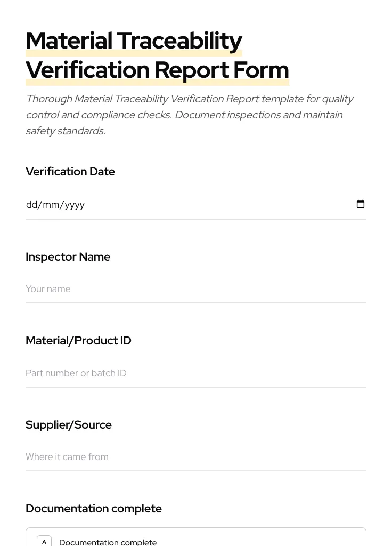Click the underline below the Supplier field

pos(196,471)
